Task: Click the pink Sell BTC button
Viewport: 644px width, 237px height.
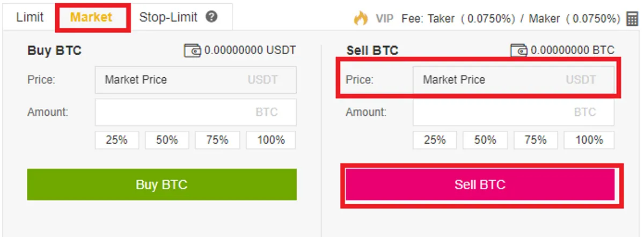Action: pyautogui.click(x=480, y=185)
